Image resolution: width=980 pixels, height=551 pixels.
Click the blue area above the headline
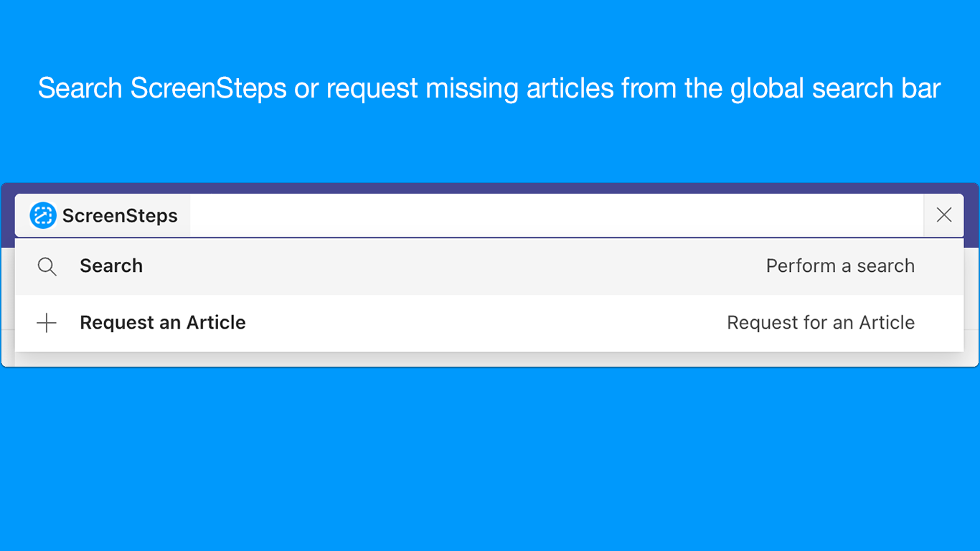(490, 32)
